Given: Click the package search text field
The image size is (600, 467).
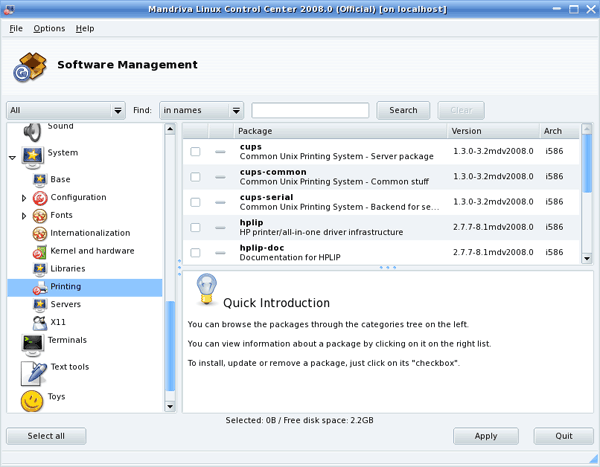Looking at the screenshot, I should (x=310, y=111).
